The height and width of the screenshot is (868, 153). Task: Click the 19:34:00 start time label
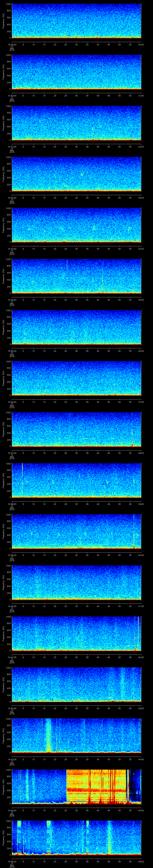pos(12,300)
